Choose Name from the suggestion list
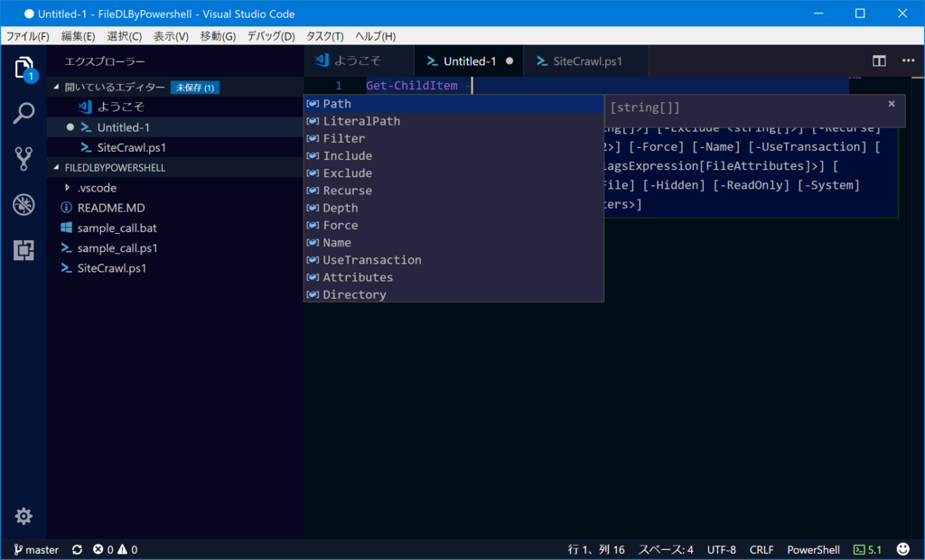Screen dimensions: 925x560 click(453, 243)
